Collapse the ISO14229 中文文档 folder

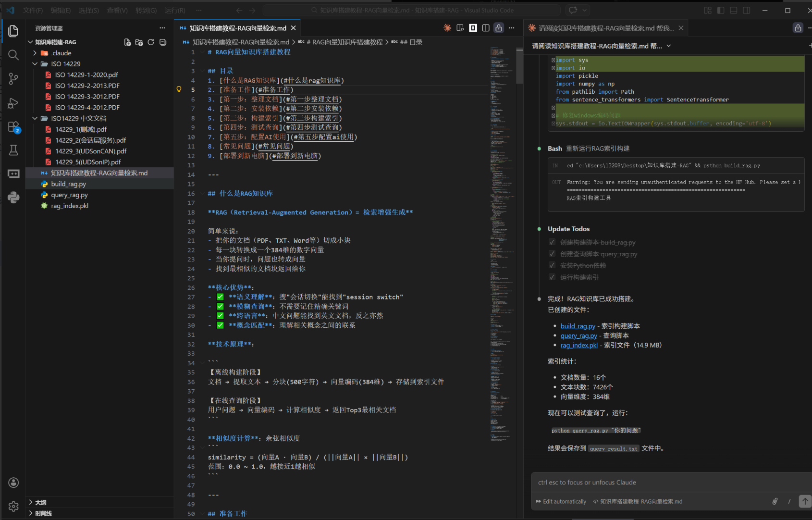35,118
